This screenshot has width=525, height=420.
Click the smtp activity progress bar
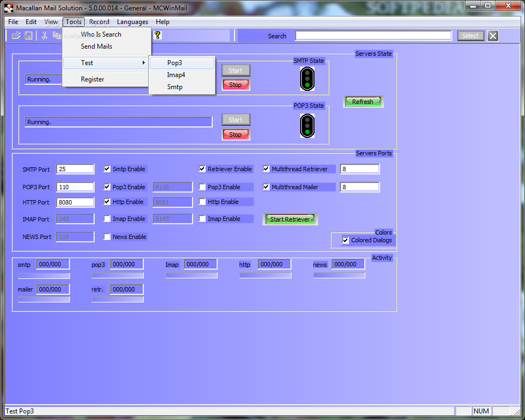tap(44, 276)
